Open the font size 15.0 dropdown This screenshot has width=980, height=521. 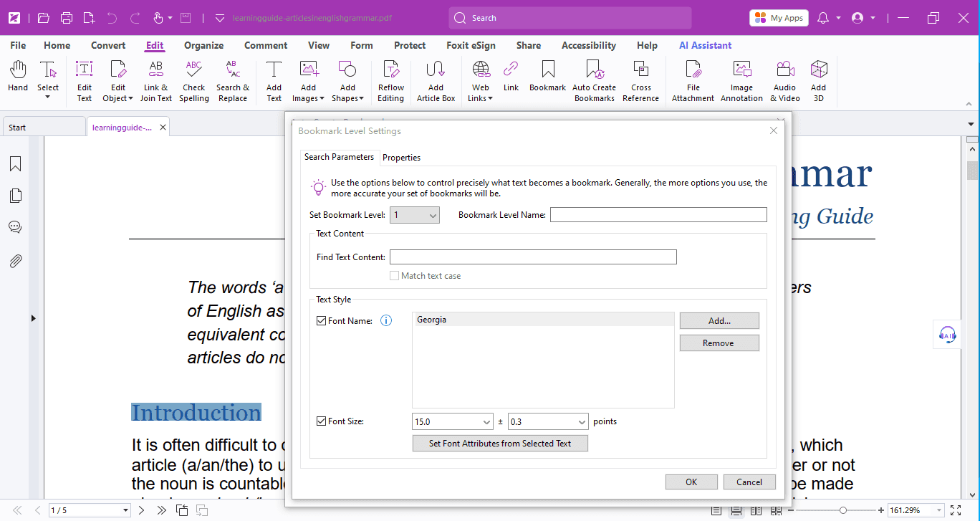click(x=487, y=422)
